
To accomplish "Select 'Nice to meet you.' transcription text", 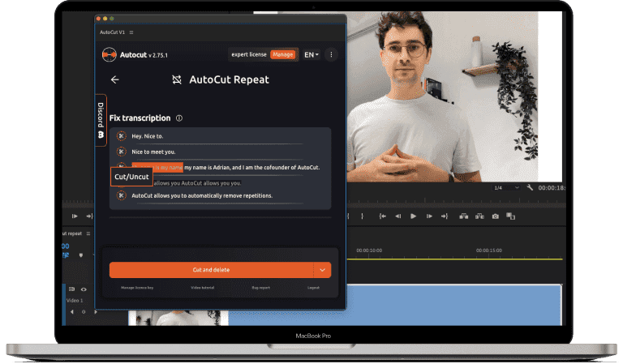I will pos(153,152).
